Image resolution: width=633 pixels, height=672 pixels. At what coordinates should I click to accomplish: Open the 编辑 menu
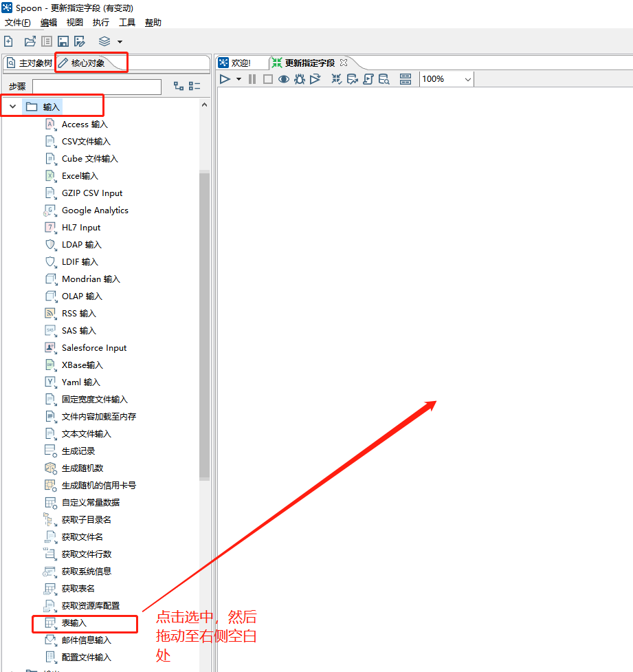point(48,23)
